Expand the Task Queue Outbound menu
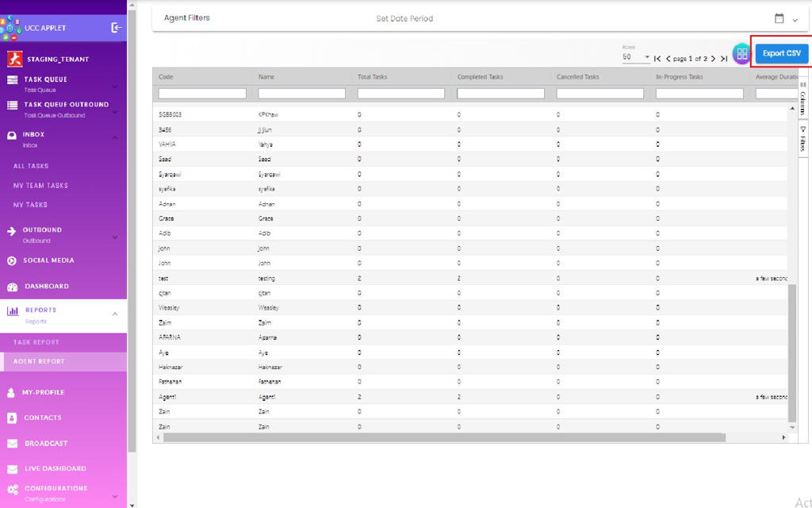This screenshot has width=812, height=508. pyautogui.click(x=114, y=110)
